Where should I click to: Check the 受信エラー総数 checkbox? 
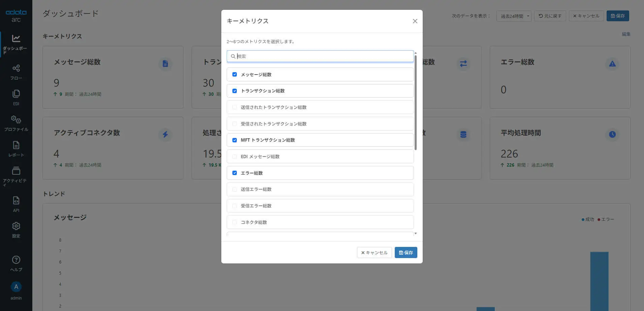tap(235, 206)
